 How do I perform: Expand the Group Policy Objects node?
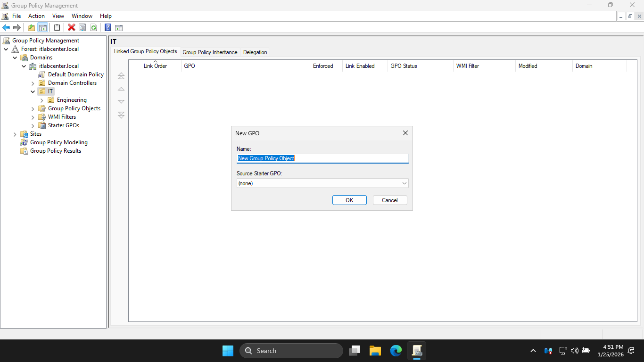pyautogui.click(x=33, y=108)
